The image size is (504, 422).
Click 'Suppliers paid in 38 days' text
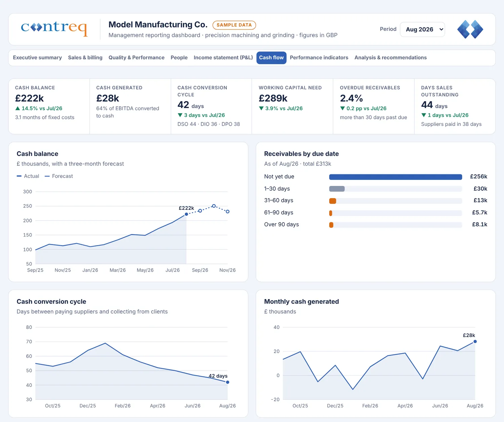tap(451, 124)
